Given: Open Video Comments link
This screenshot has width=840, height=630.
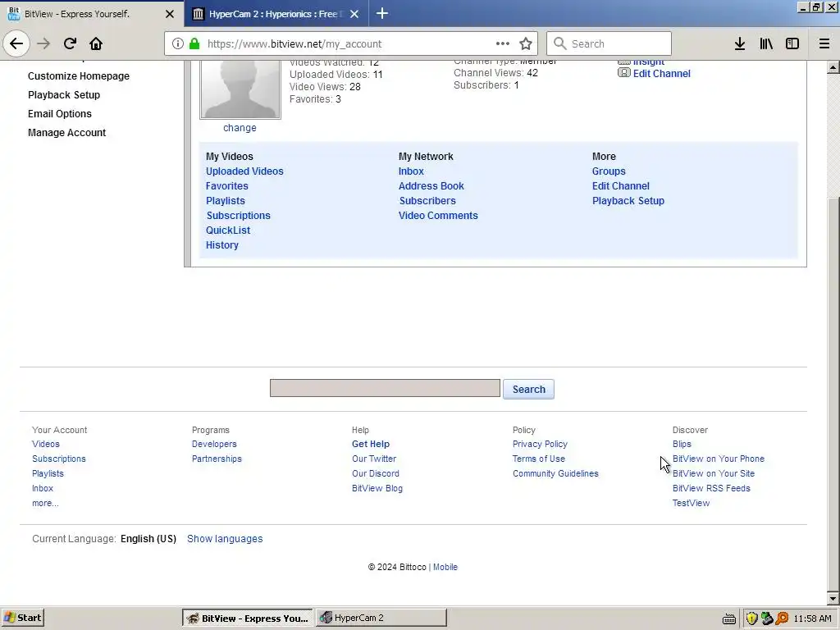Looking at the screenshot, I should point(438,216).
